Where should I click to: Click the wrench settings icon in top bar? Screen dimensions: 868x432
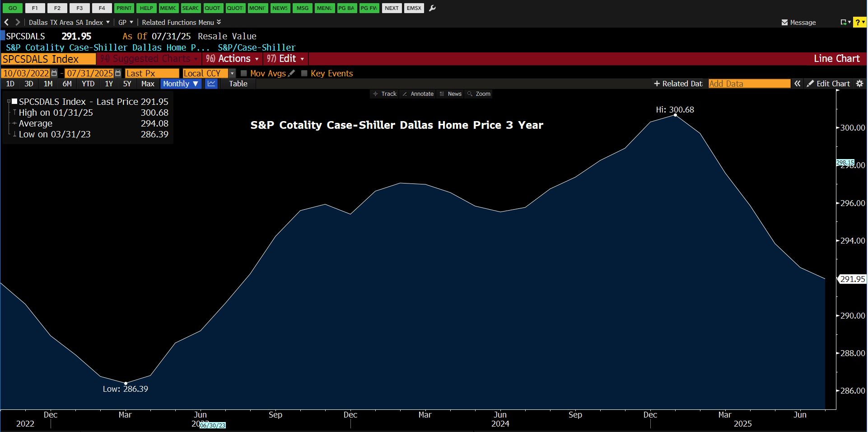(432, 8)
